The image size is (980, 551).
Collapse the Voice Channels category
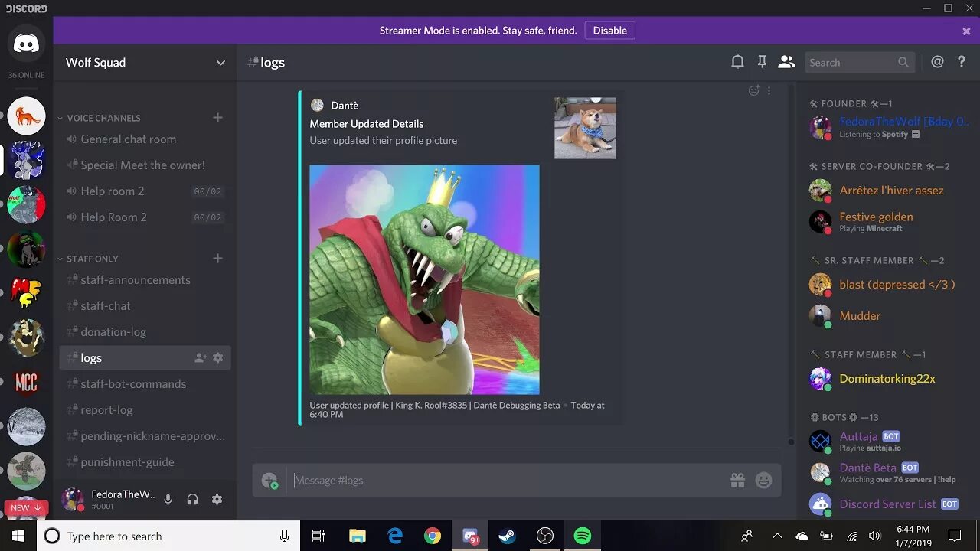point(99,118)
